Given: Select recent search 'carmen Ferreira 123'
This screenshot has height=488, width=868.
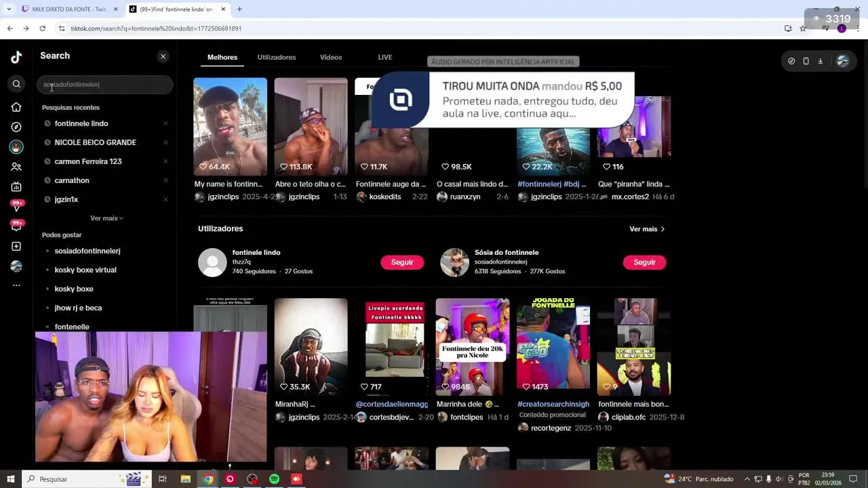Looking at the screenshot, I should (x=88, y=161).
